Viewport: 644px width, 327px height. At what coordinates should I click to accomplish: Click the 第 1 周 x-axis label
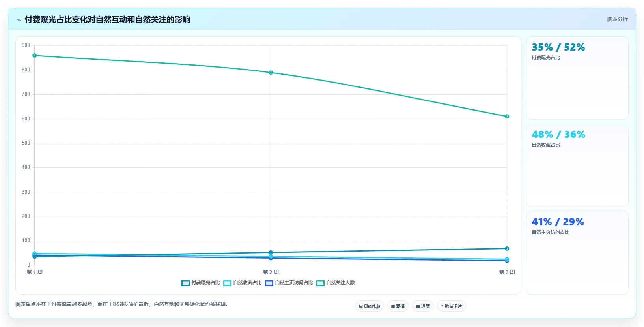pyautogui.click(x=35, y=272)
